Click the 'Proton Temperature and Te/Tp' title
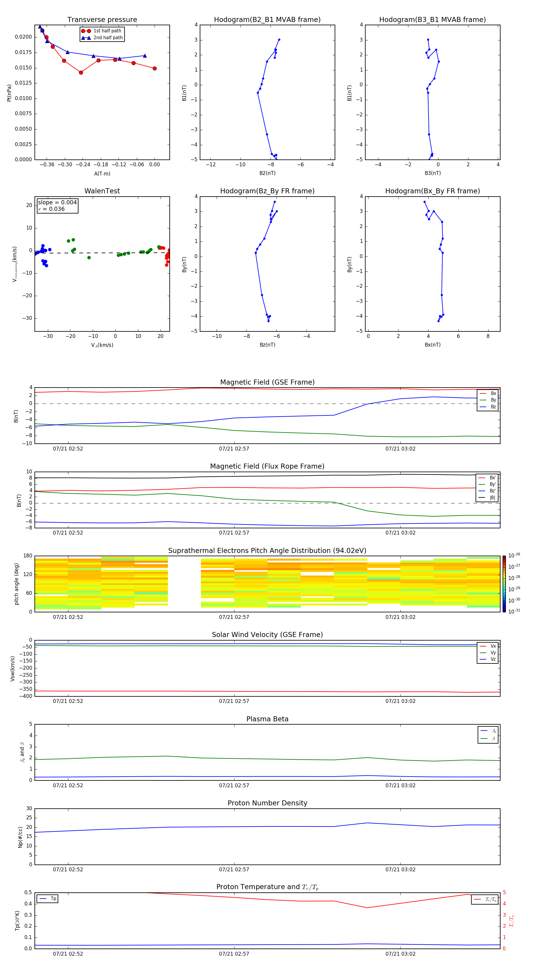 click(267, 887)
